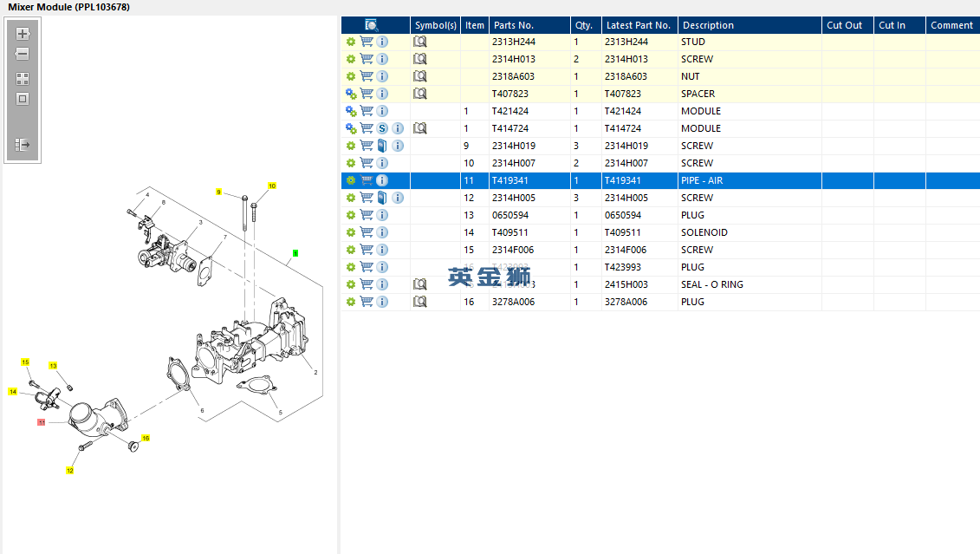Add PIPE - AIR T419341 to cart

point(367,180)
